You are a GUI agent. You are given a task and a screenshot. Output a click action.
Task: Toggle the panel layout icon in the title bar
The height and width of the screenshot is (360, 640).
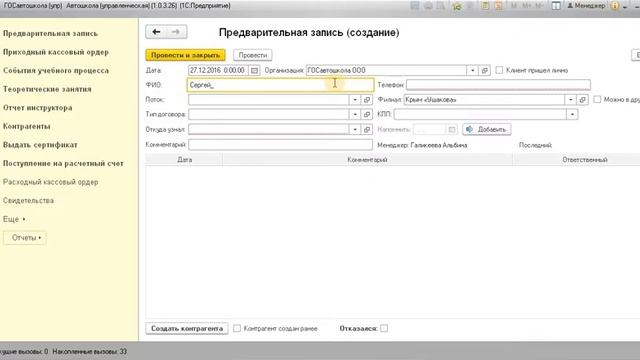556,6
